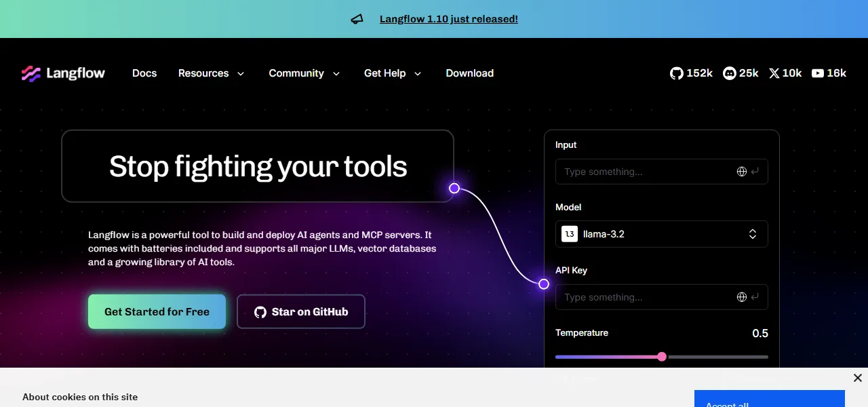Expand the Community dropdown menu
The width and height of the screenshot is (868, 407).
coord(304,73)
